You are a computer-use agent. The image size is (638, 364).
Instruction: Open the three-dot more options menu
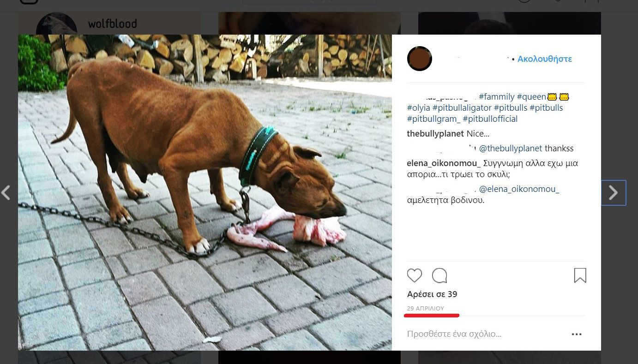pos(576,334)
